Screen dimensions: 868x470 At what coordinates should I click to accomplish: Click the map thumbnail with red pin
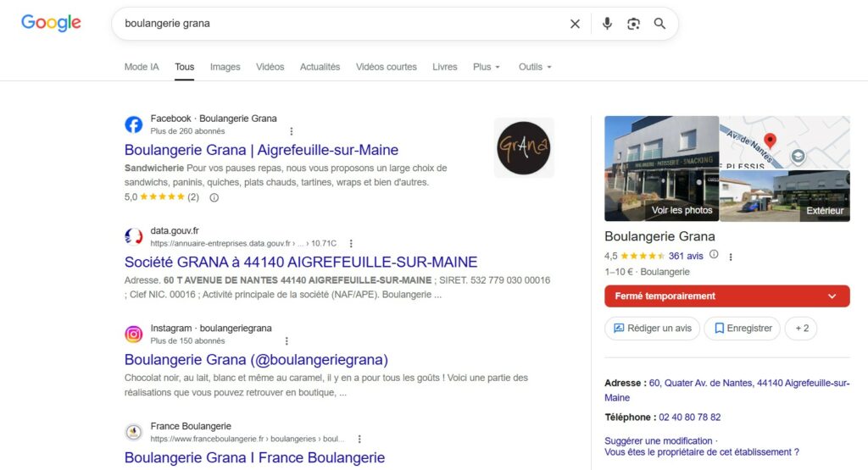(x=785, y=142)
